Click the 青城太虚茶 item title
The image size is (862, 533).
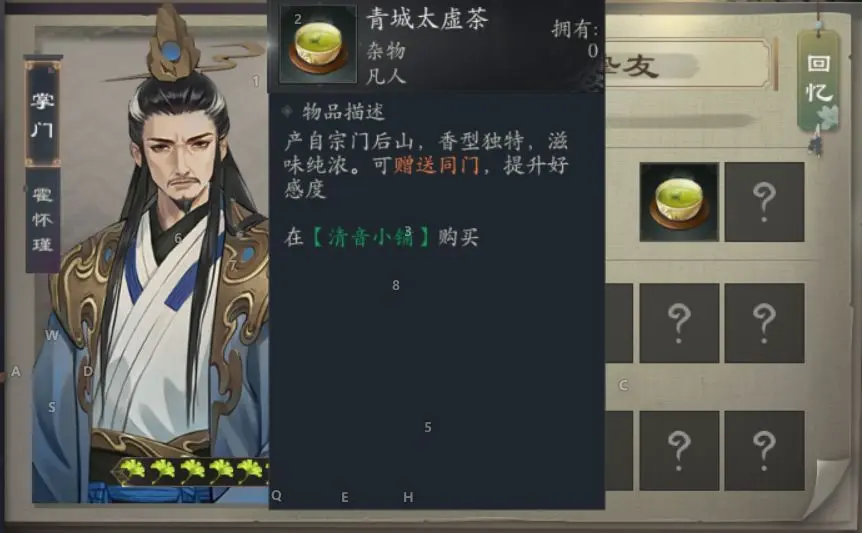pyautogui.click(x=427, y=20)
